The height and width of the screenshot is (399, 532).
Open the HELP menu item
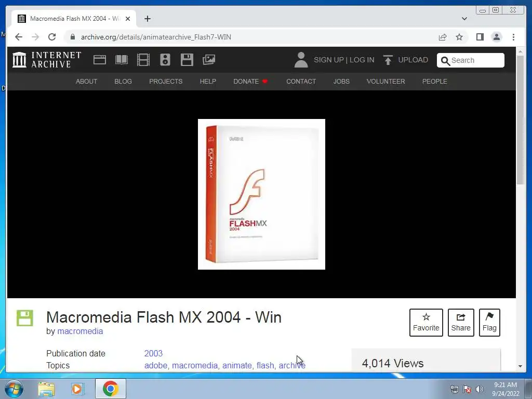208,82
